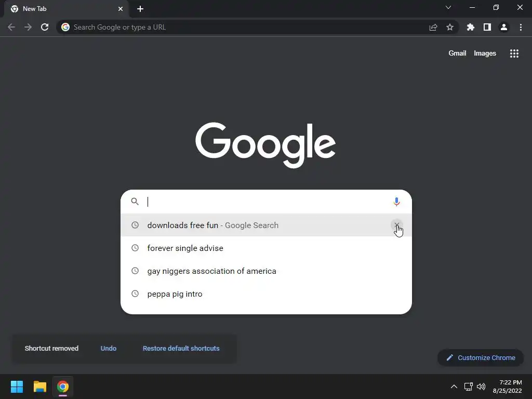Open a new tab with plus button

tap(140, 9)
